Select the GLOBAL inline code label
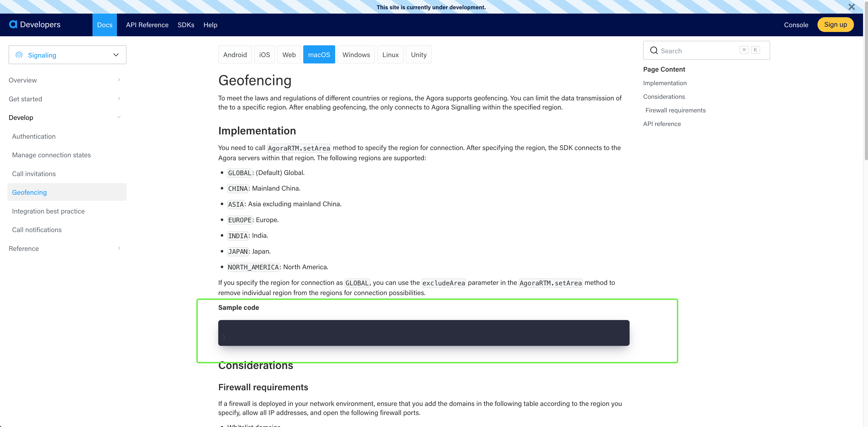The width and height of the screenshot is (868, 427). click(x=240, y=172)
